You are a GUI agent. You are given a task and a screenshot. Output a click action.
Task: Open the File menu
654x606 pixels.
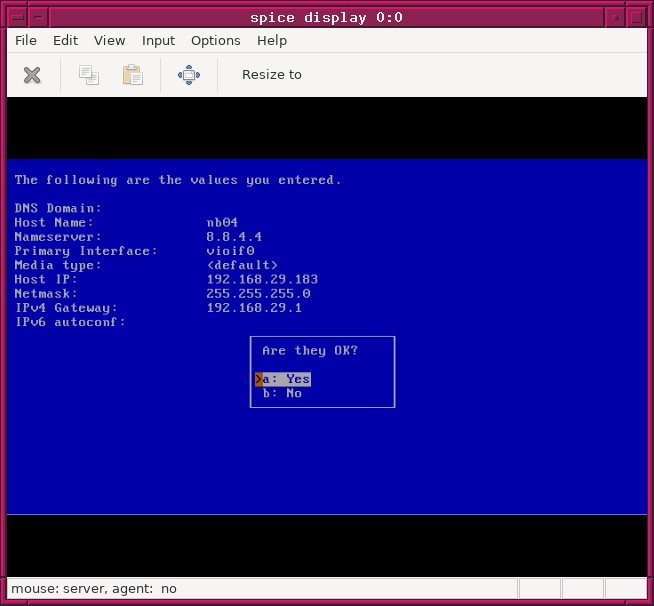pyautogui.click(x=26, y=40)
